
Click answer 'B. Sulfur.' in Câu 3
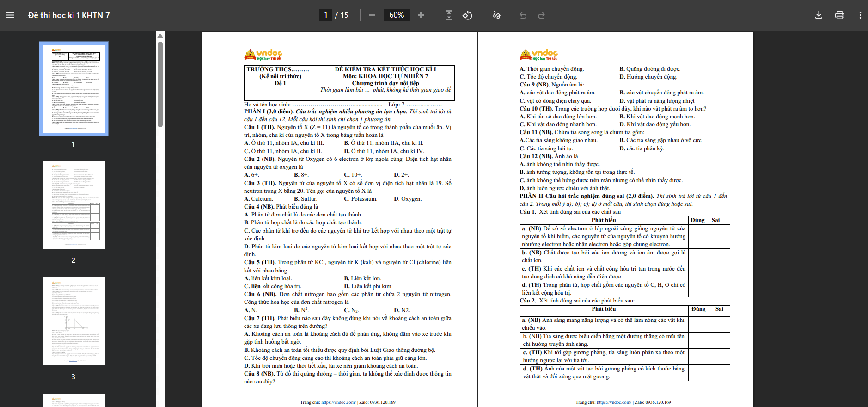coord(306,199)
